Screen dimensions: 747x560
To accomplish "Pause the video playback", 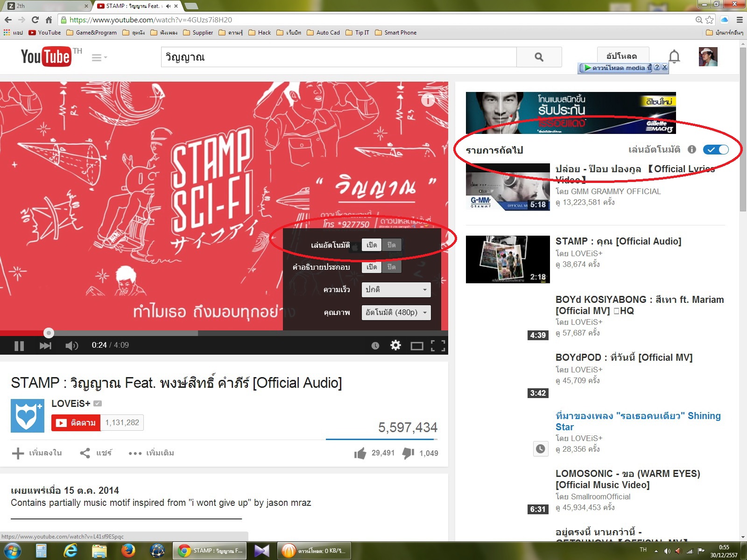I will (19, 346).
